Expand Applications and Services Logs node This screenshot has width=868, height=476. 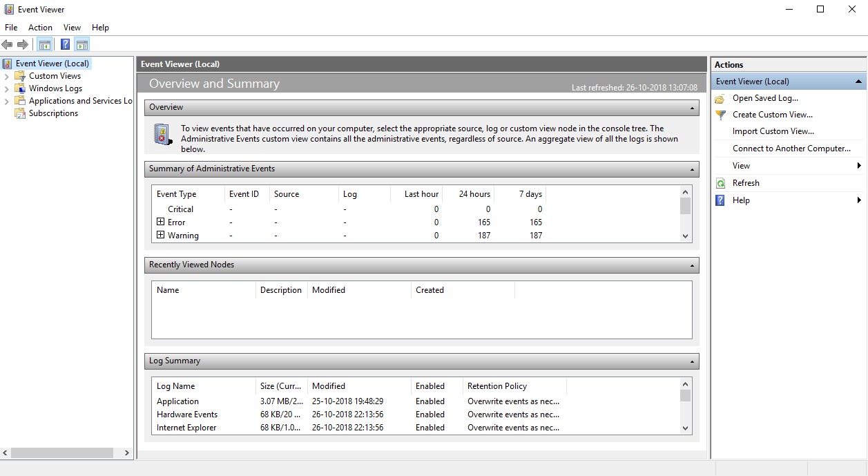point(7,101)
